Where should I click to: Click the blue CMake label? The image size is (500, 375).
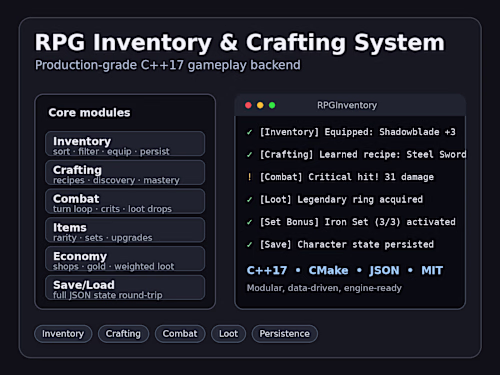pyautogui.click(x=328, y=270)
